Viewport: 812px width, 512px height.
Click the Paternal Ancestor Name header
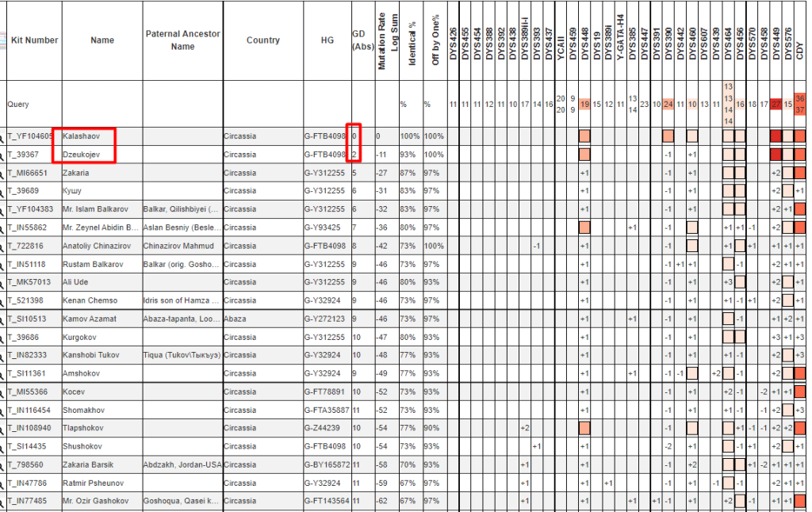pyautogui.click(x=182, y=40)
